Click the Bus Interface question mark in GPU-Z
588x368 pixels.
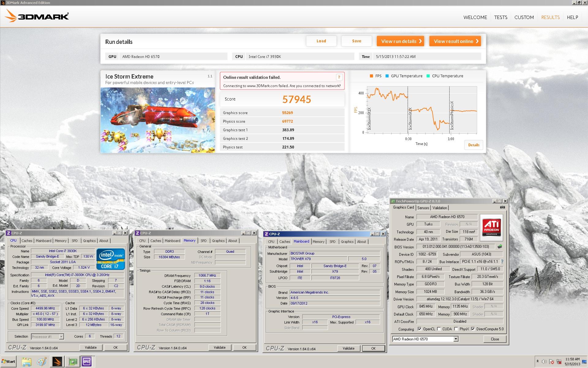tap(502, 262)
